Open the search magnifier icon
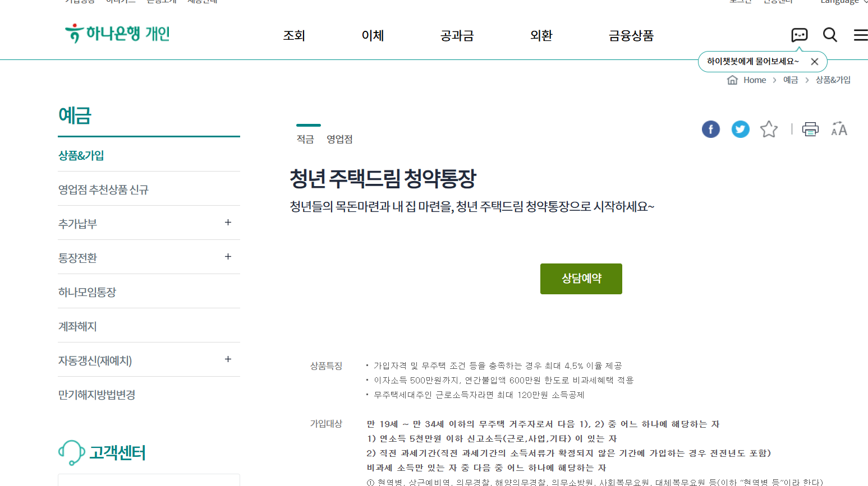 830,35
